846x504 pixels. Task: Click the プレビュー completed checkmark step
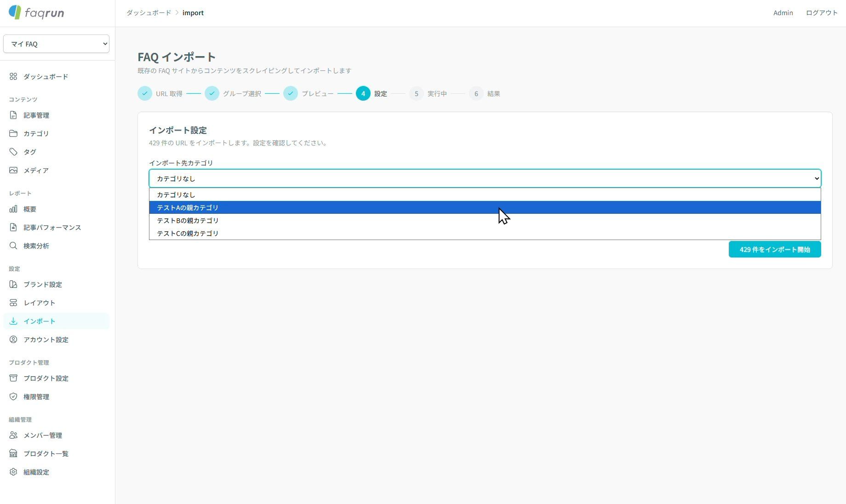pos(291,93)
